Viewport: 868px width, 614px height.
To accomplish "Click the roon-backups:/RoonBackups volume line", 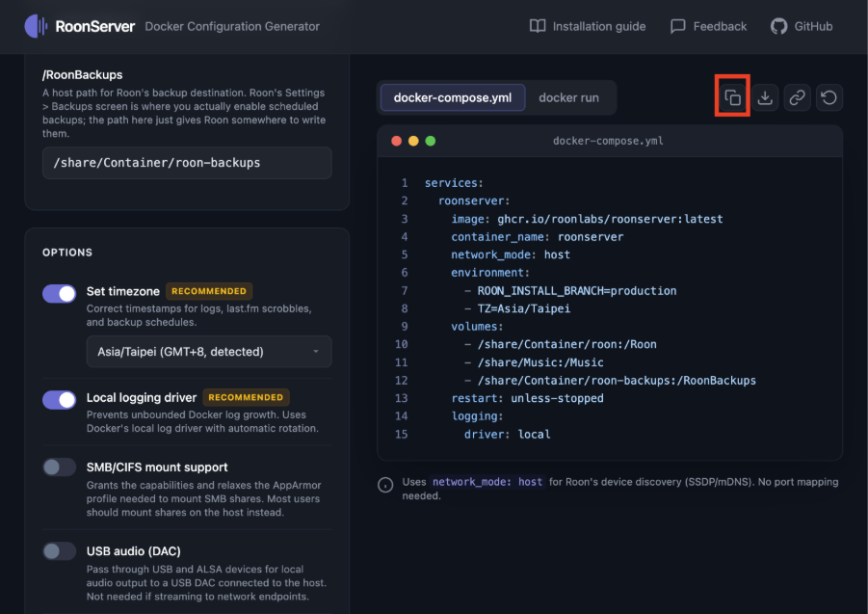I will click(610, 381).
